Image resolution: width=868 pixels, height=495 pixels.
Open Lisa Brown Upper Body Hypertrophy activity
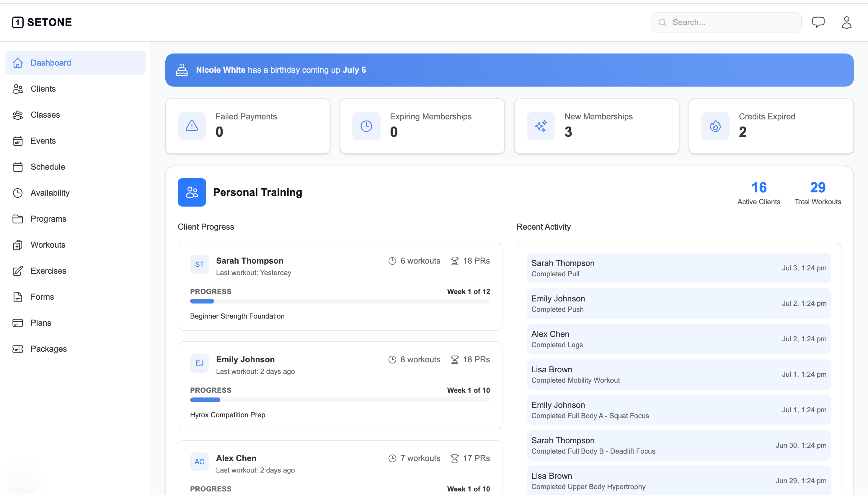[679, 481]
